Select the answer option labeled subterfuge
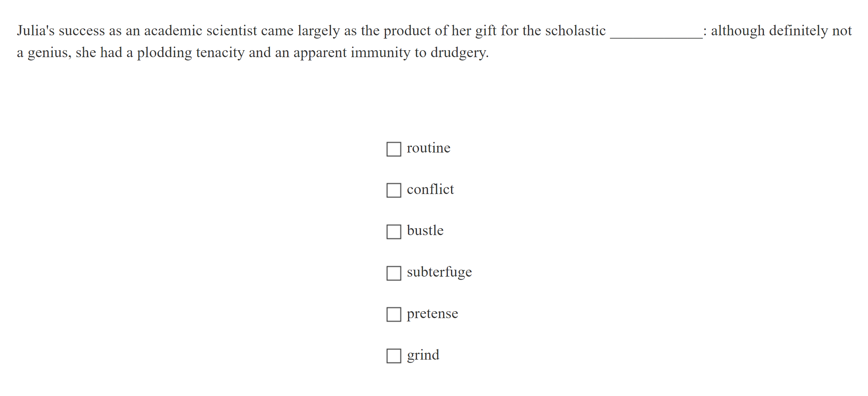This screenshot has width=868, height=396. (439, 272)
